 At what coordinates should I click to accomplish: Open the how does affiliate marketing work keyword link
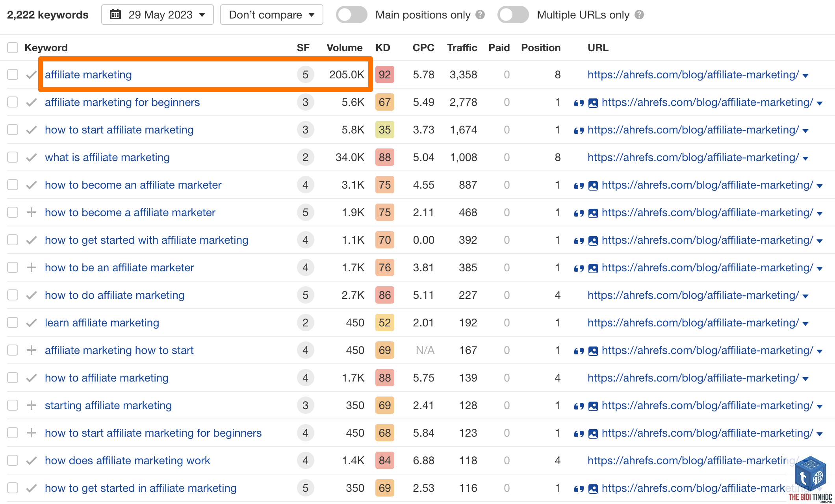(x=128, y=461)
